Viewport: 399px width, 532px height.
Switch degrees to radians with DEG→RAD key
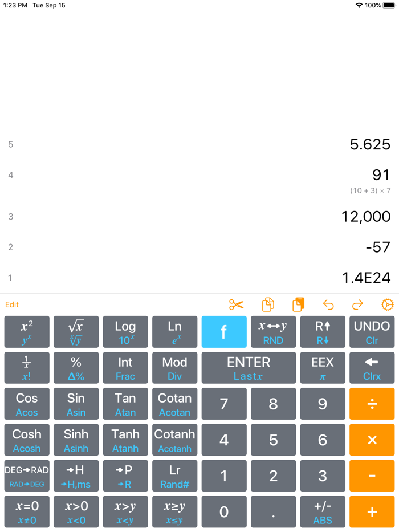[26, 476]
